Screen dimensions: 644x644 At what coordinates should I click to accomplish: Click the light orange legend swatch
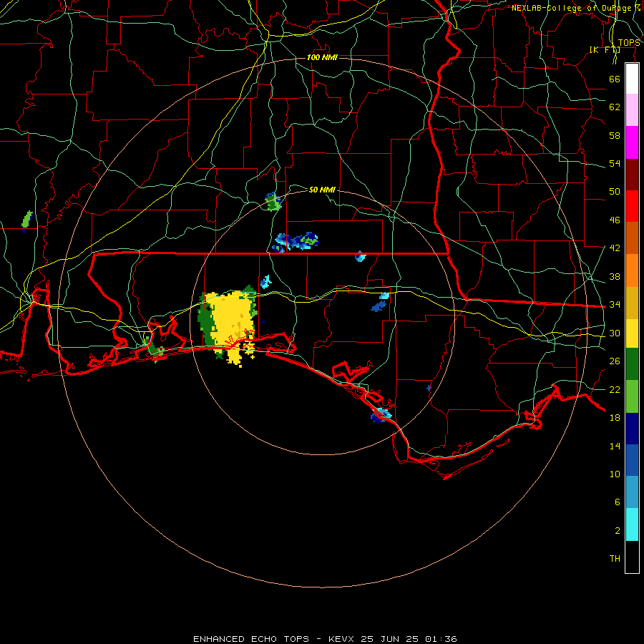[x=632, y=270]
